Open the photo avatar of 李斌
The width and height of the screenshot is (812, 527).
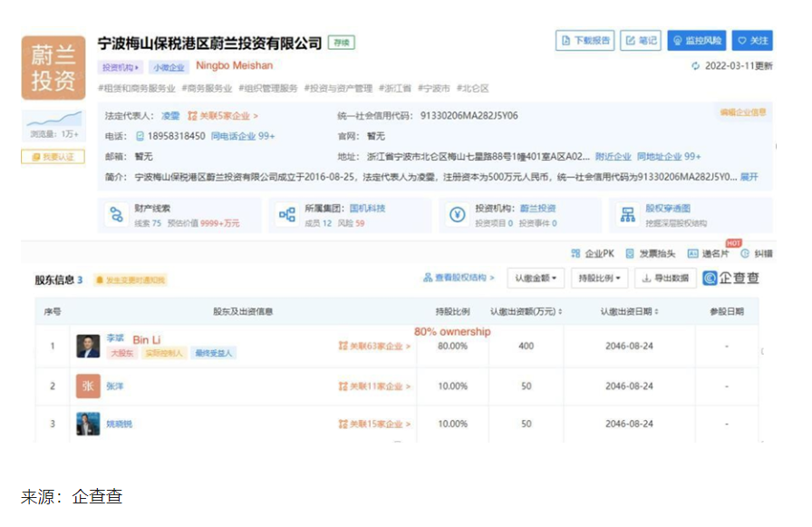(x=88, y=346)
